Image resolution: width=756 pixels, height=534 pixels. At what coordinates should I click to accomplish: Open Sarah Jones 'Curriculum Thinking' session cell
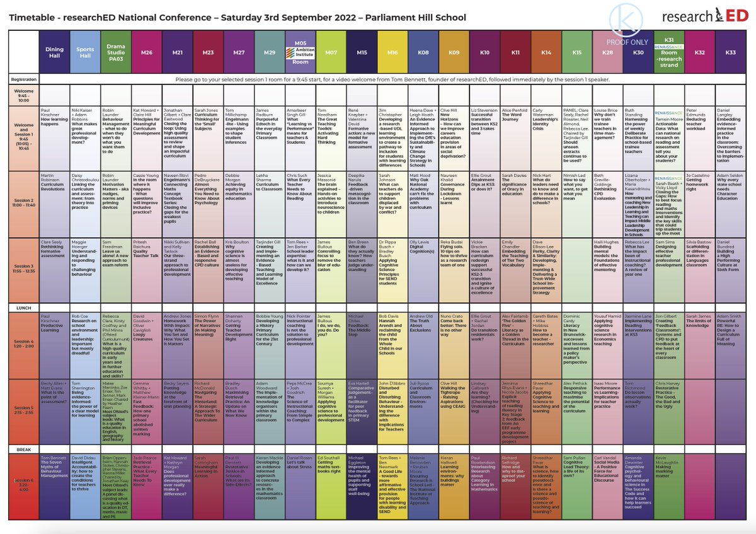(x=208, y=138)
